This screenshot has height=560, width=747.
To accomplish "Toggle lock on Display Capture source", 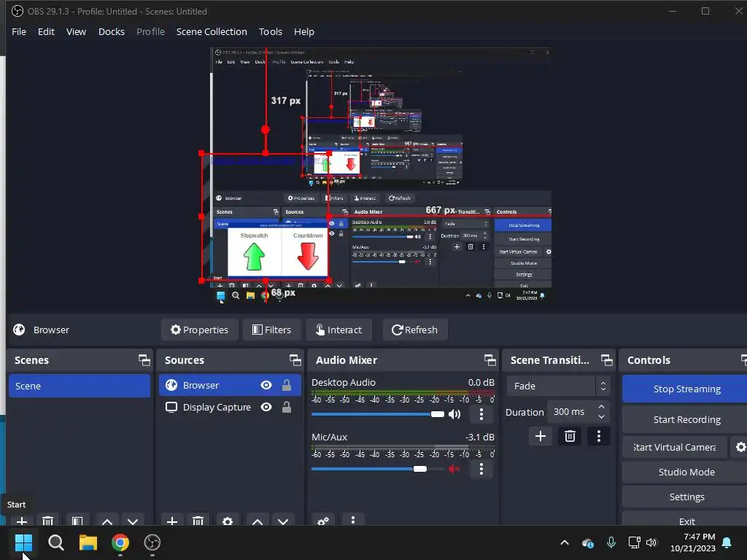I will point(286,407).
